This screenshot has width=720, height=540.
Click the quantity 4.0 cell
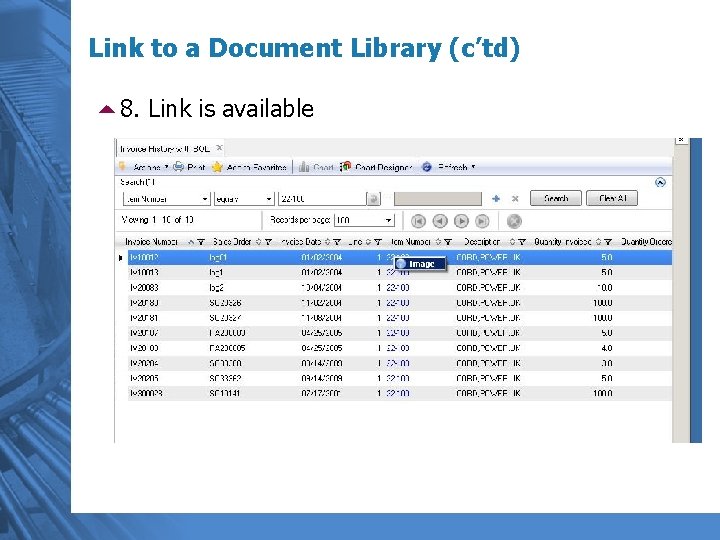pyautogui.click(x=607, y=348)
